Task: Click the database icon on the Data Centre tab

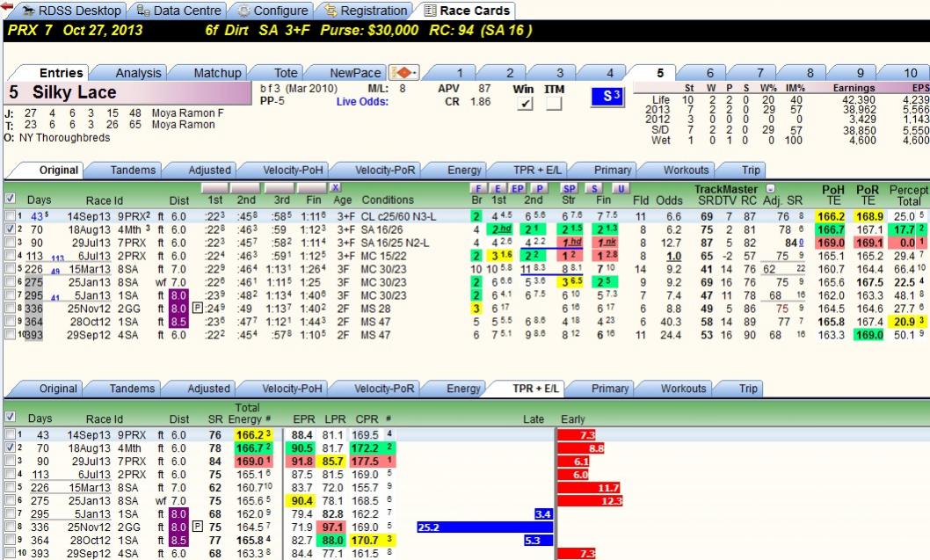Action: click(143, 11)
